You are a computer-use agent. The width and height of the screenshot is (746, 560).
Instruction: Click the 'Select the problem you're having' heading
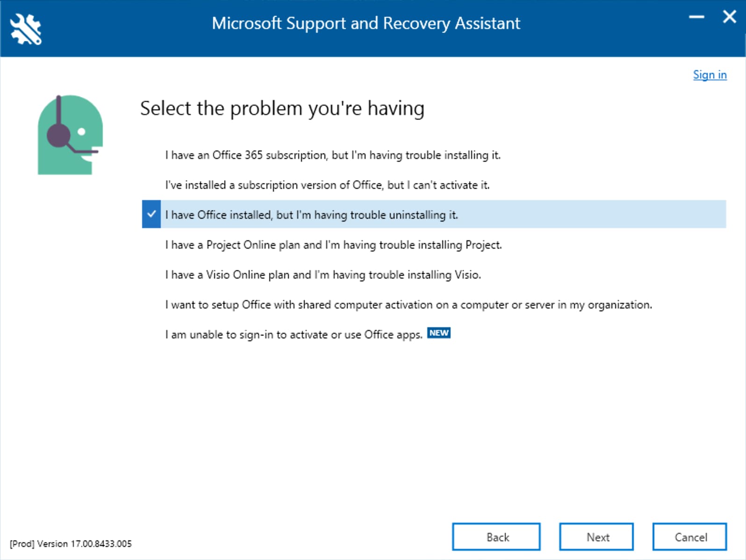282,108
